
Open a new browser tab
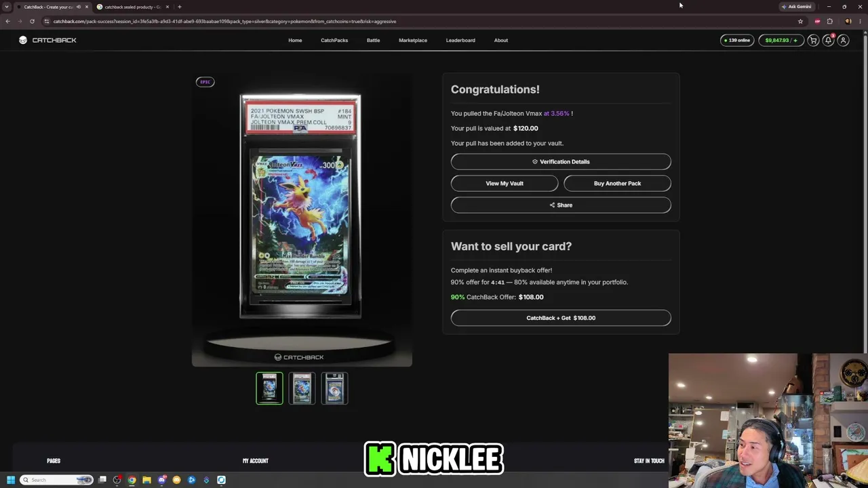[179, 7]
